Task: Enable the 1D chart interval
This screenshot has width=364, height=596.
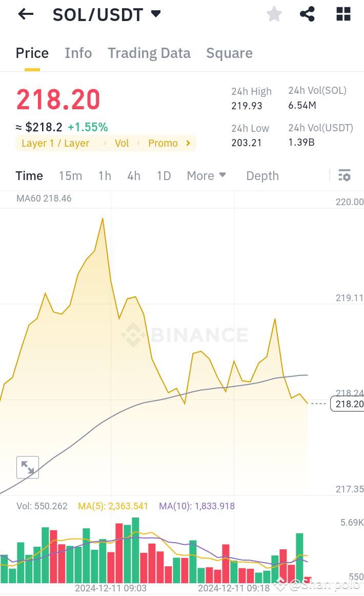Action: (164, 175)
